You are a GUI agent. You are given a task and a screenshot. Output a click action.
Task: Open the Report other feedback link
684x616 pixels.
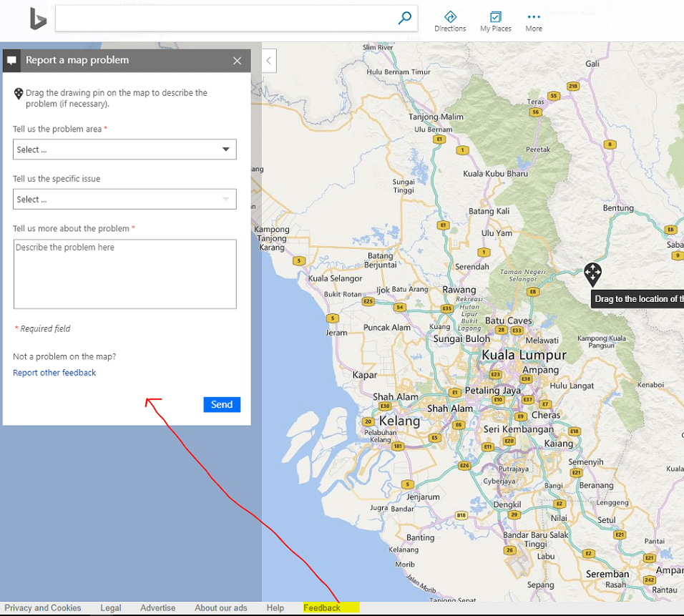click(54, 372)
